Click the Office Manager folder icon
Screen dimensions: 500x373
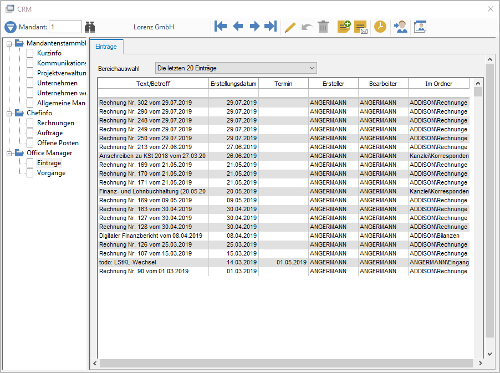click(x=19, y=153)
